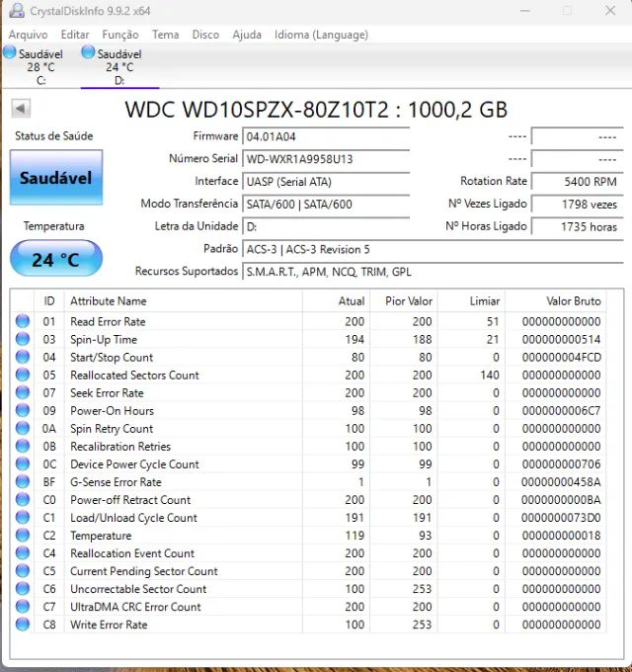This screenshot has height=672, width=632.
Task: Click the Rotation Rate field 5400 RPM
Action: (577, 182)
